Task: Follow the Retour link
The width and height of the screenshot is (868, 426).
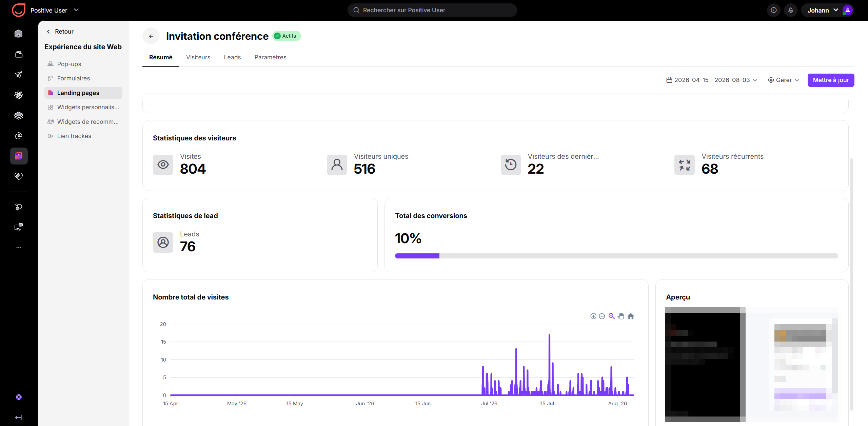Action: tap(64, 32)
